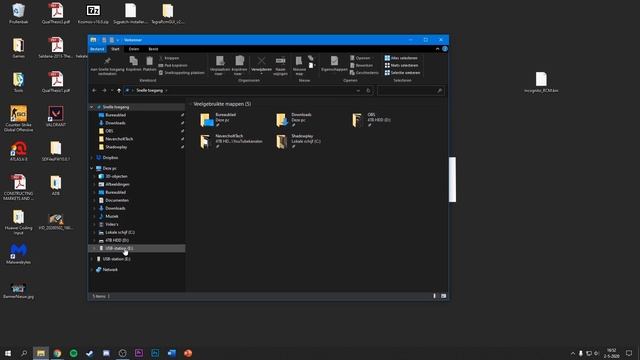Open the Windows Start menu
Image resolution: width=640 pixels, height=360 pixels.
7,353
